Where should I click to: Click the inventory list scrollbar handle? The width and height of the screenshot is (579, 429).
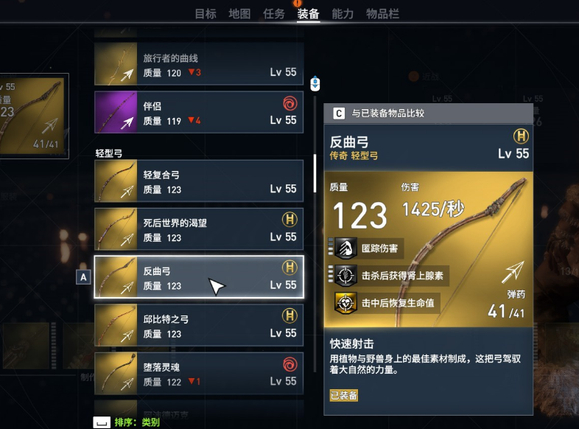(x=315, y=174)
